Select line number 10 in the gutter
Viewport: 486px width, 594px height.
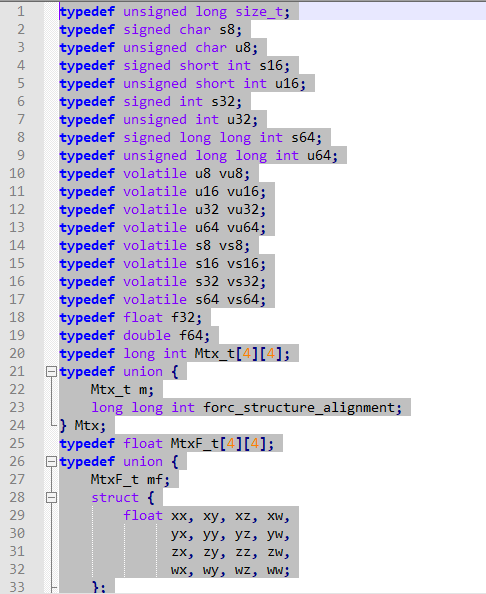(17, 174)
